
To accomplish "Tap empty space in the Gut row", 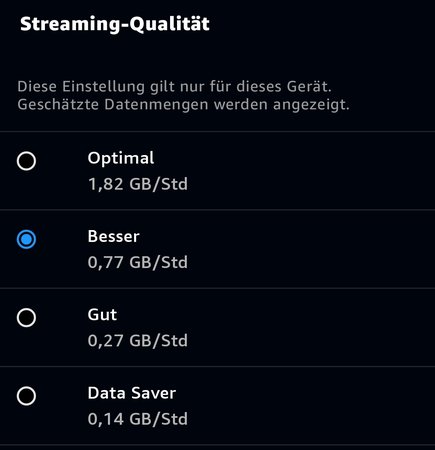I will pos(310,327).
